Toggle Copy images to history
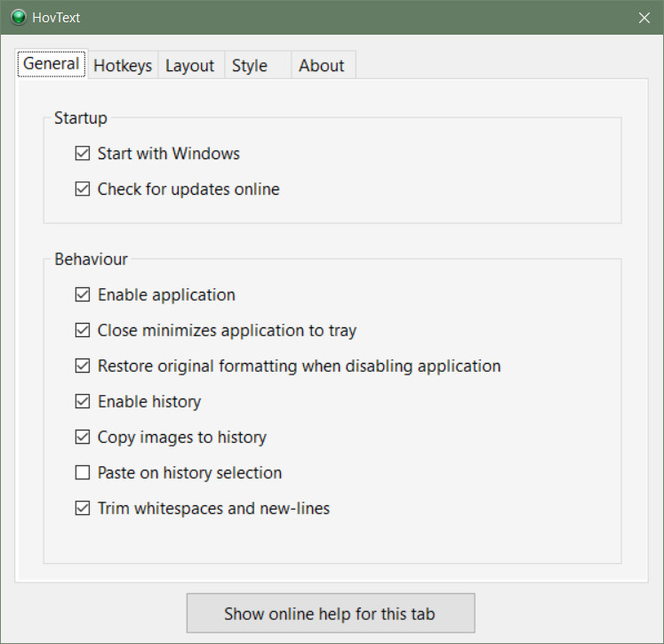Viewport: 664px width, 644px height. coord(83,437)
